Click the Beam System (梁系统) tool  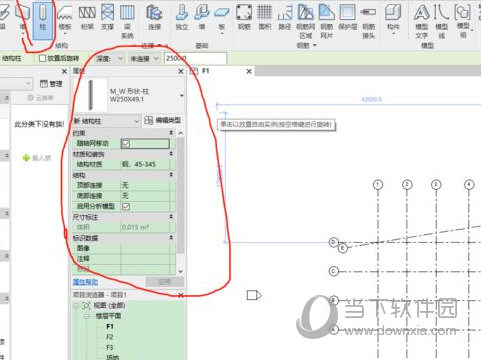127,21
